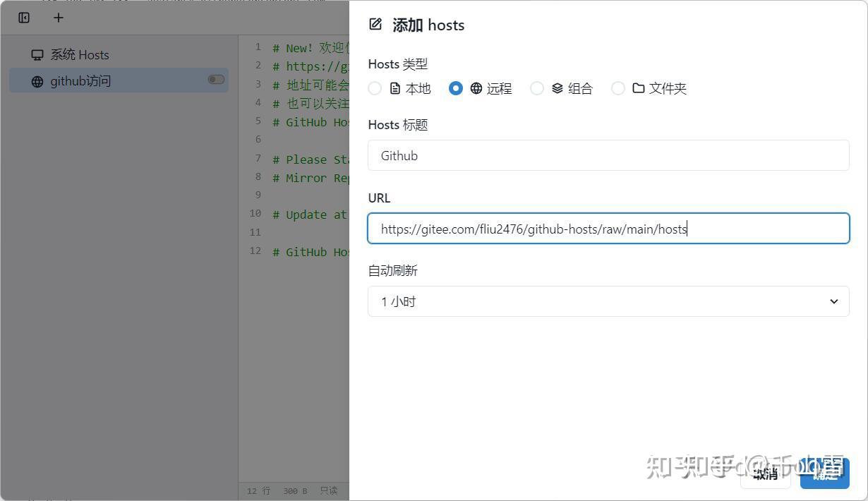Select the 文件夹 radio button

pos(618,87)
